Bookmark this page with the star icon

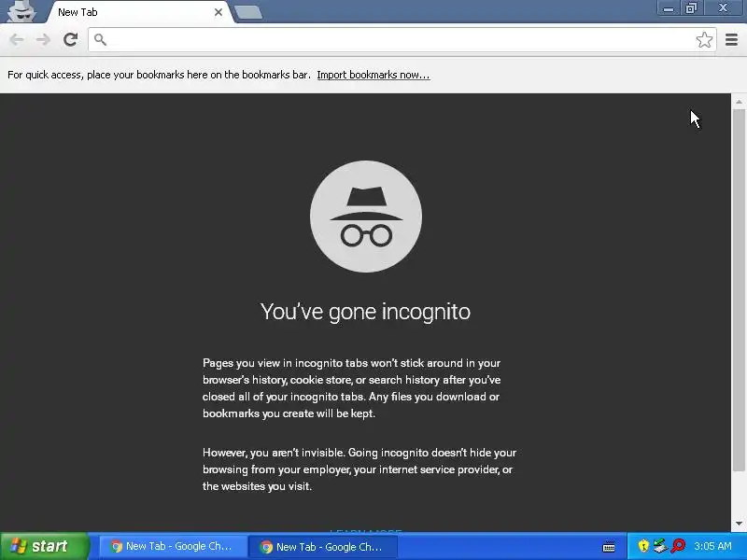(704, 39)
